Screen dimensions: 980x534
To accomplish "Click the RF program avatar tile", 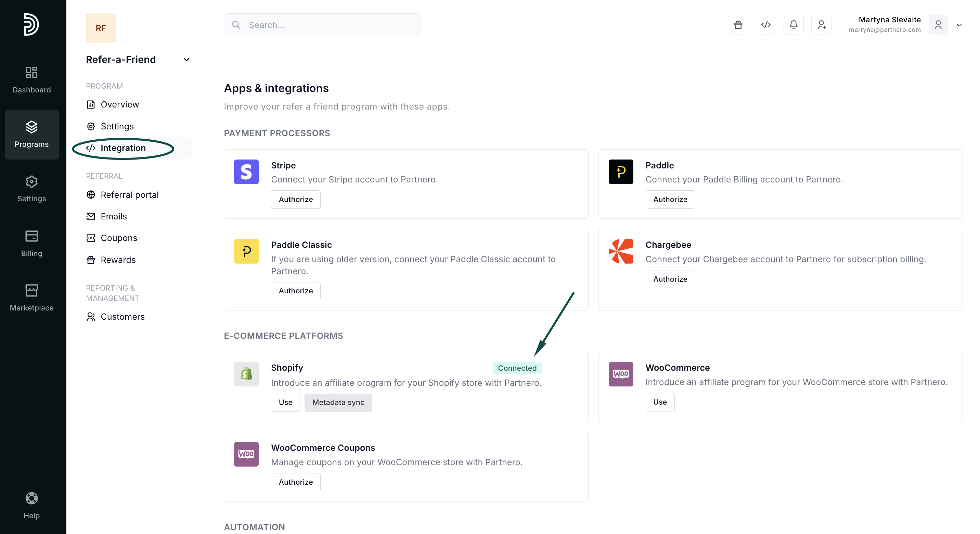I will pos(101,28).
